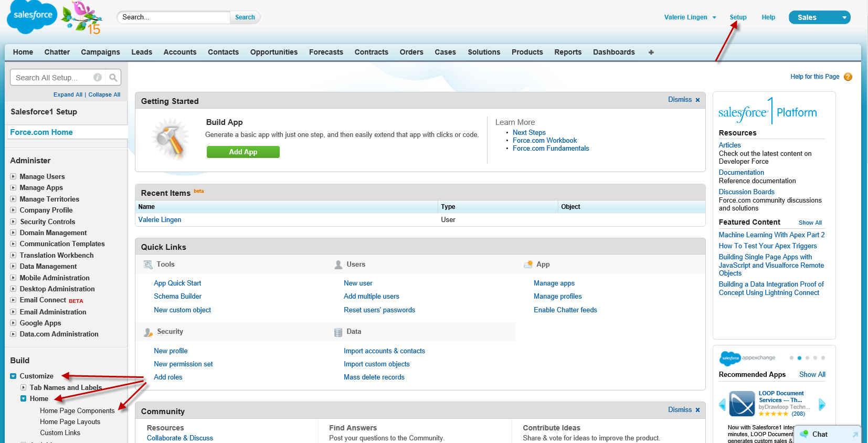Viewport: 868px width, 443px height.
Task: Click the Security section icon in Quick Links
Action: coord(149,332)
